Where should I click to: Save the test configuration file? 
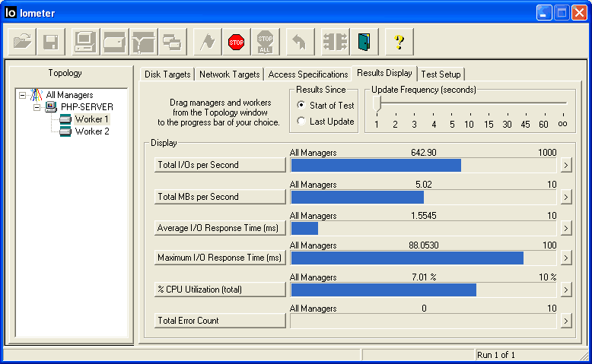tap(51, 42)
